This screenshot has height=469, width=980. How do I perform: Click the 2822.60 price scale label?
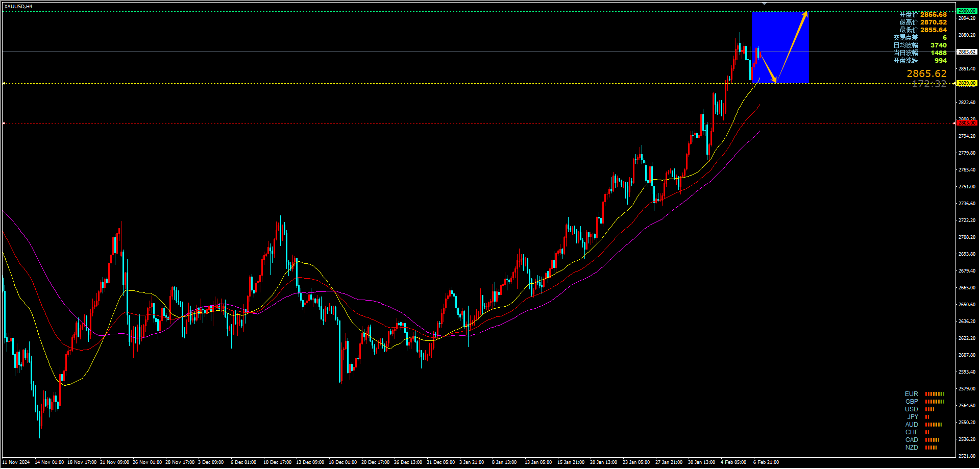coord(967,103)
